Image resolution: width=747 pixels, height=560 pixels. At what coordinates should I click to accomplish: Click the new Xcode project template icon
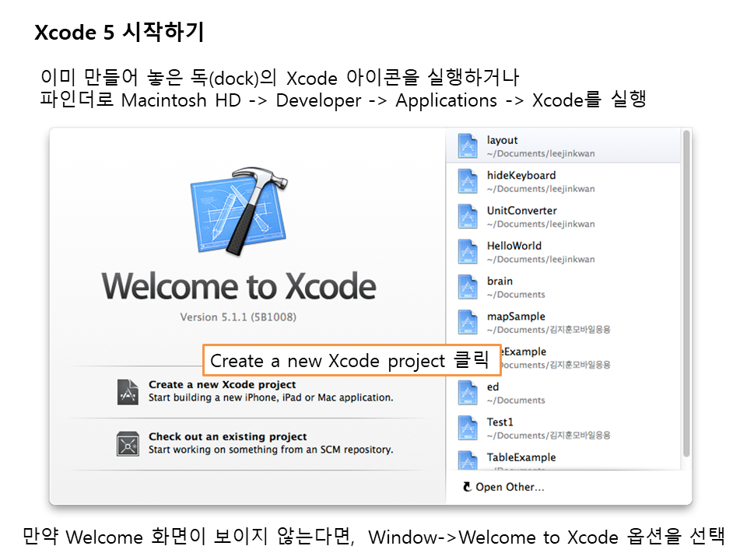[x=128, y=391]
